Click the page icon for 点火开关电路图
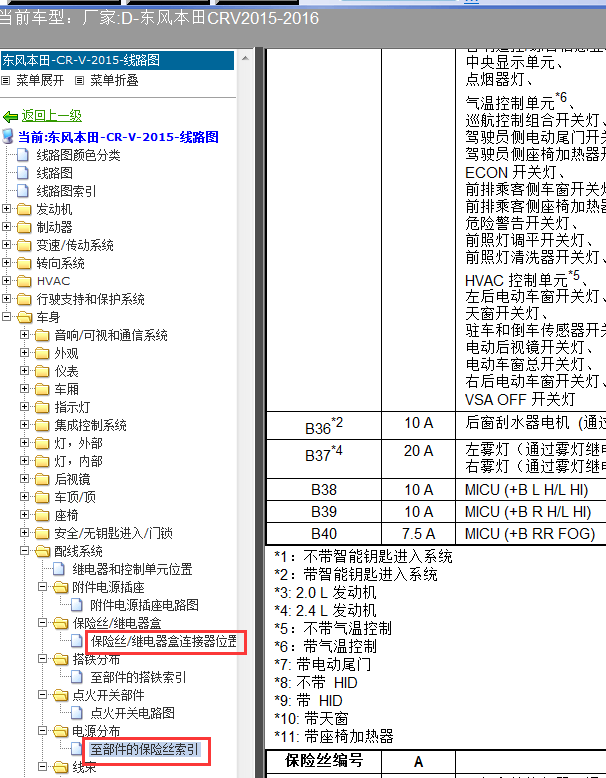Viewport: 606px width, 778px height. [x=77, y=713]
